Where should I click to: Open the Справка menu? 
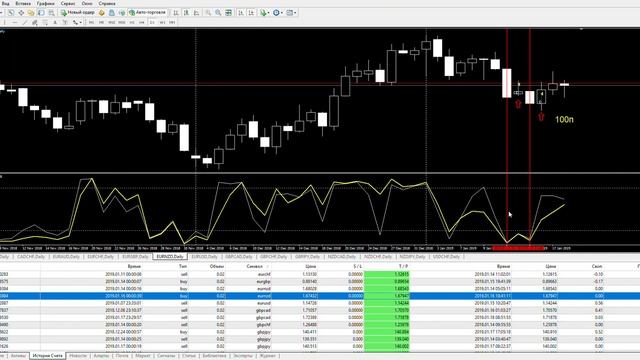(107, 3)
